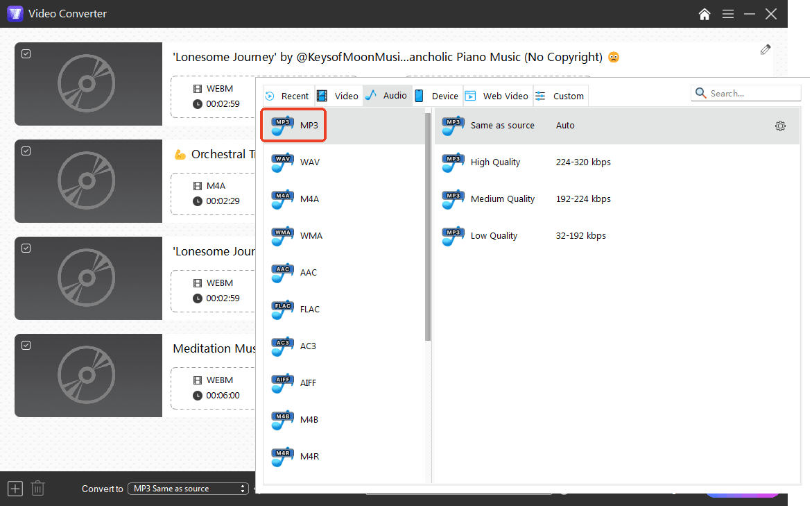The width and height of the screenshot is (812, 506).
Task: Switch to the Video tab
Action: (338, 96)
